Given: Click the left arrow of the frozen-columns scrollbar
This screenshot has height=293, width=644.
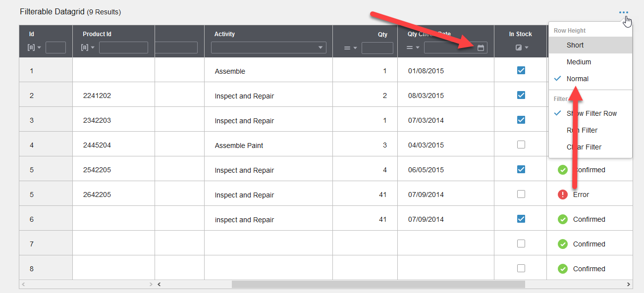Looking at the screenshot, I should pyautogui.click(x=23, y=285).
